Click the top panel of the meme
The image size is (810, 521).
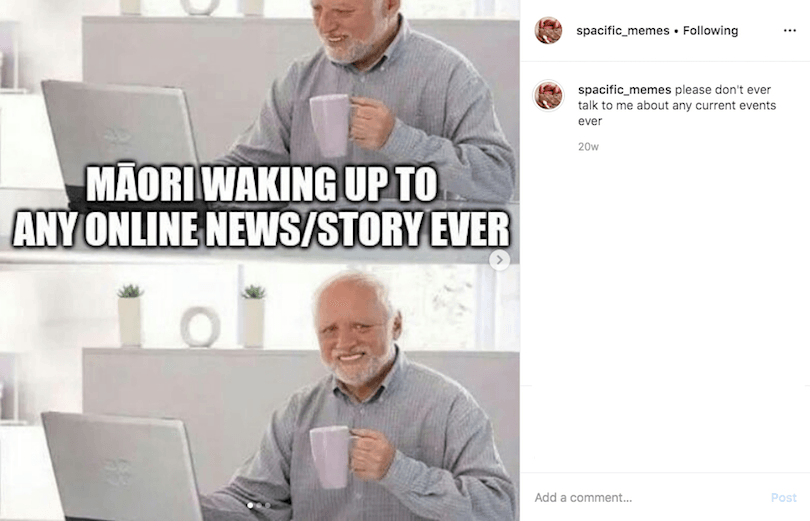pos(260,129)
